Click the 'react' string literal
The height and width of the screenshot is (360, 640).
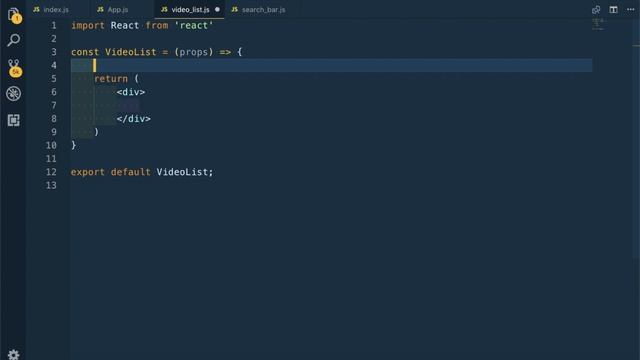pos(194,25)
